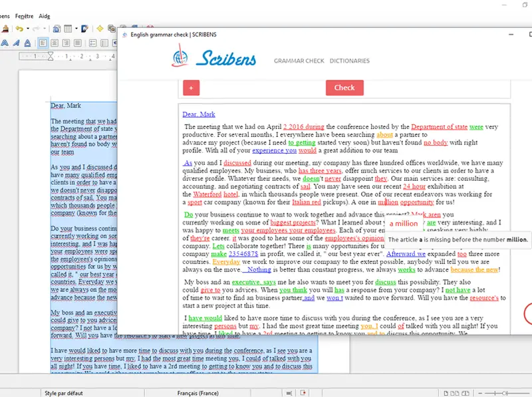Open the Fenêtre menu
This screenshot has width=532, height=397.
pos(24,16)
